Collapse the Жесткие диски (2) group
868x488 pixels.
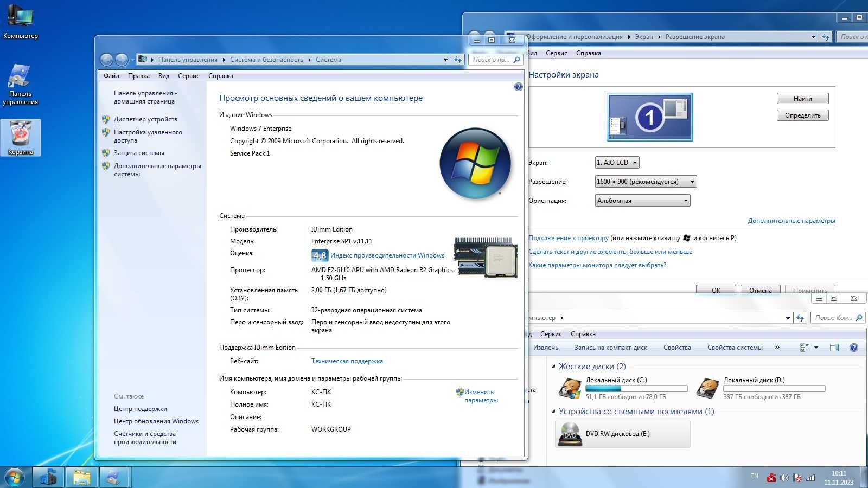pos(553,367)
